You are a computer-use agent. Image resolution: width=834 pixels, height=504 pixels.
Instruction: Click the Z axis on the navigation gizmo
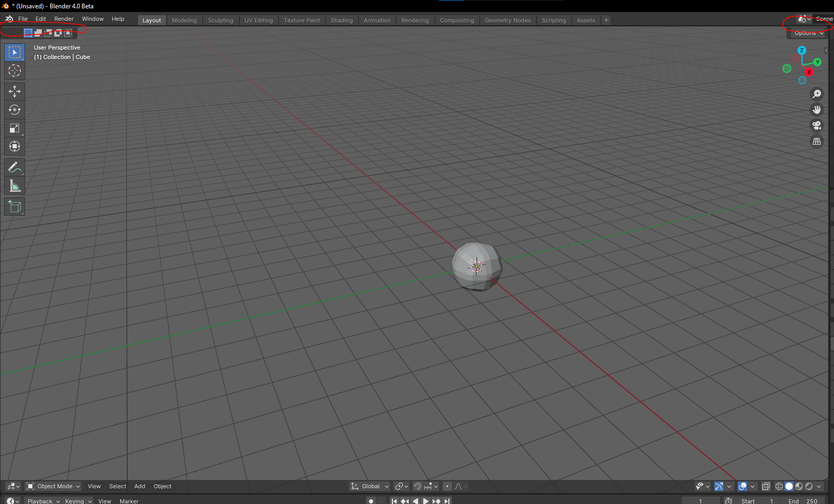[x=802, y=50]
